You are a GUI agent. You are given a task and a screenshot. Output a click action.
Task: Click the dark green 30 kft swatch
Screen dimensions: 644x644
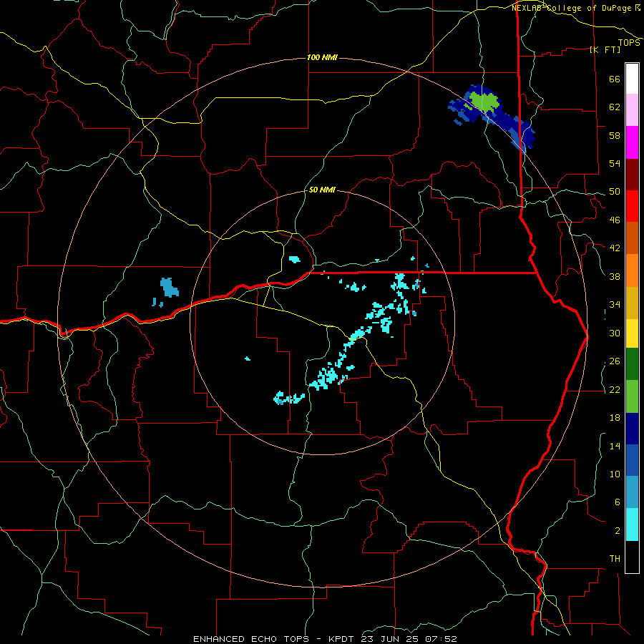[x=632, y=364]
